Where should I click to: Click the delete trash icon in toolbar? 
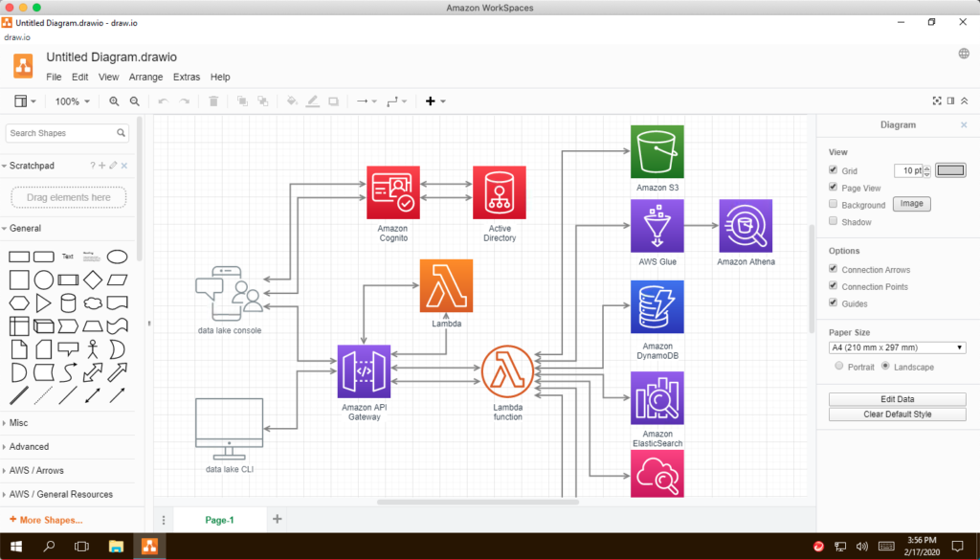tap(213, 101)
